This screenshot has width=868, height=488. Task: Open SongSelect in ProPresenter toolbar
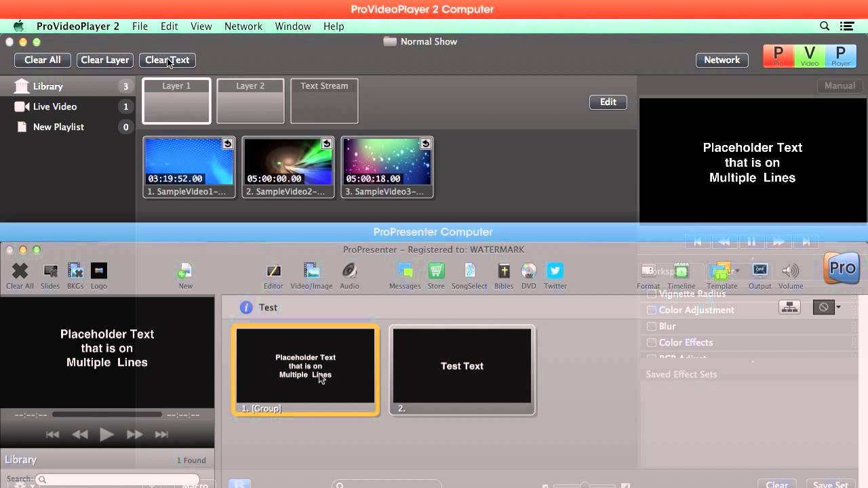coord(469,271)
